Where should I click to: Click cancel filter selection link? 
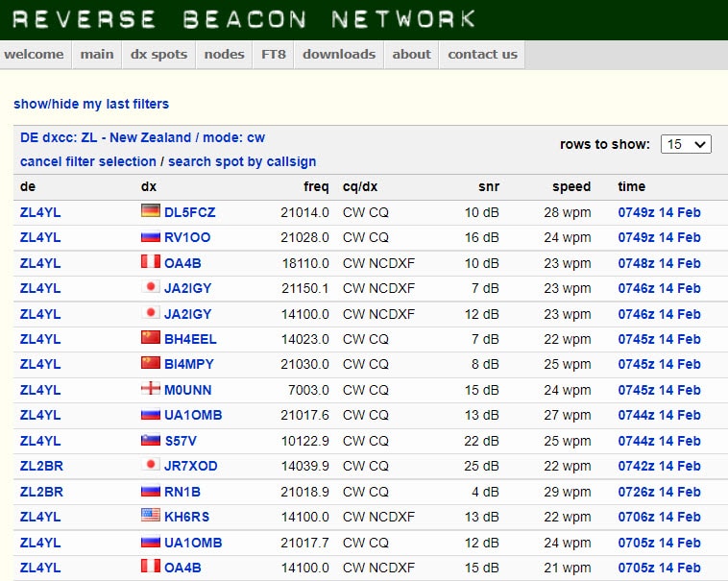pyautogui.click(x=88, y=161)
